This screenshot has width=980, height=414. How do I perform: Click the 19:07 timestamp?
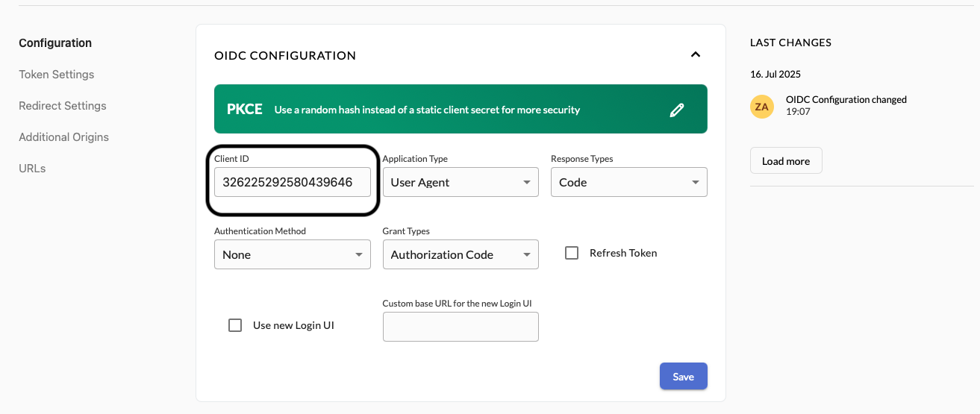point(798,111)
